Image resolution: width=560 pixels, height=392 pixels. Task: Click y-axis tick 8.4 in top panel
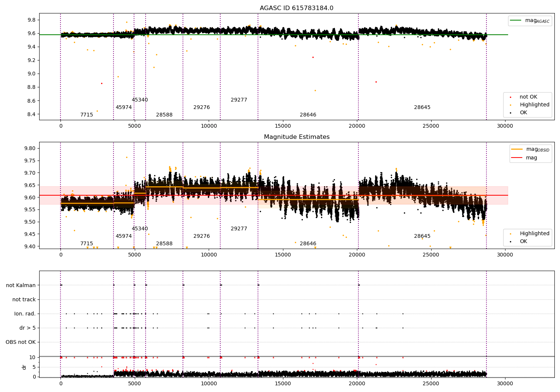[31, 114]
